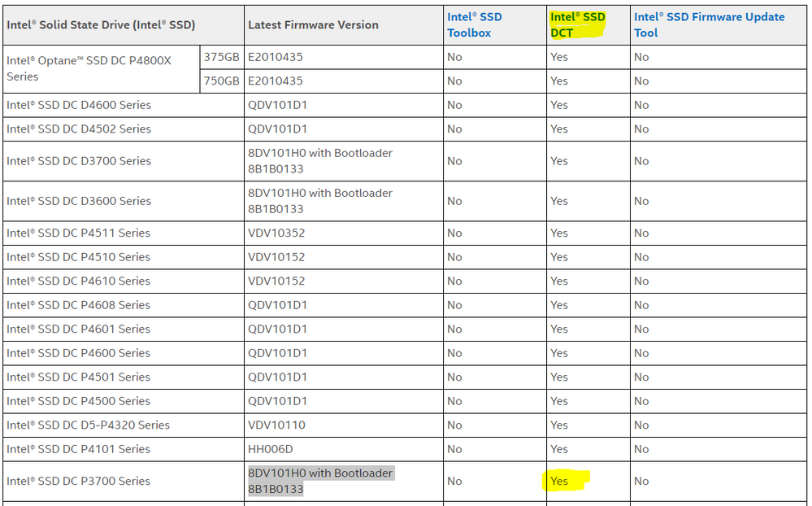812x506 pixels.
Task: Open the highlighted Intel SSD DCT link
Action: (x=577, y=24)
